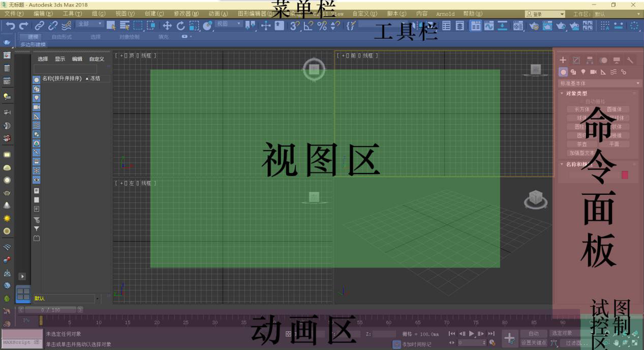Screen dimensions: 644x350
Task: Select the Unlink Selection tool
Action: point(53,25)
